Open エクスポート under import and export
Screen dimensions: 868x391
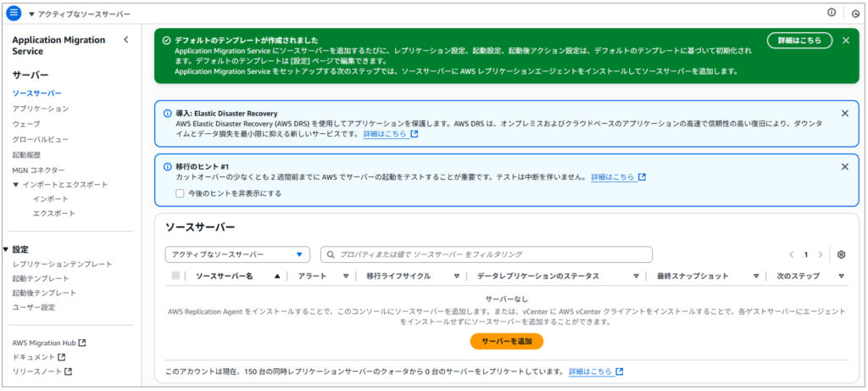pyautogui.click(x=53, y=213)
